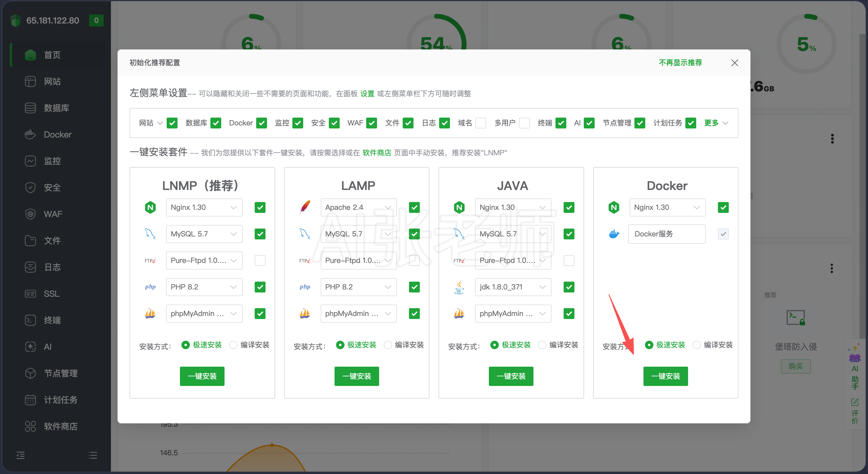Click the home icon in the sidebar
Viewport: 868px width, 474px height.
[x=30, y=55]
